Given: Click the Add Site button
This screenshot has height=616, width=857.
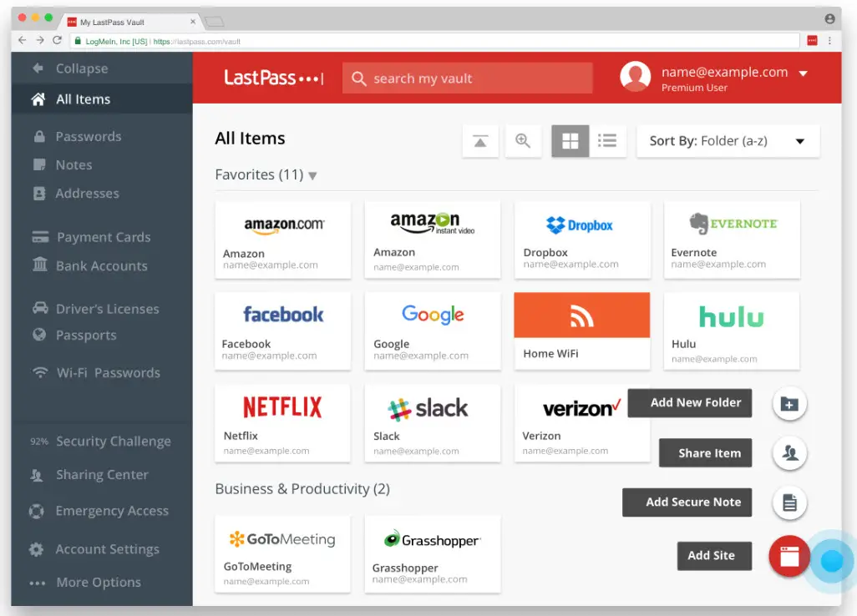Looking at the screenshot, I should [714, 556].
